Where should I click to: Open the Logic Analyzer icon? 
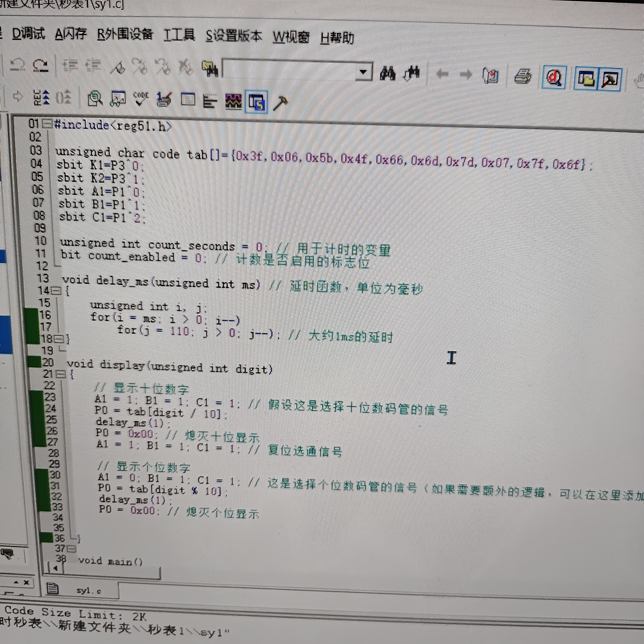(x=233, y=101)
